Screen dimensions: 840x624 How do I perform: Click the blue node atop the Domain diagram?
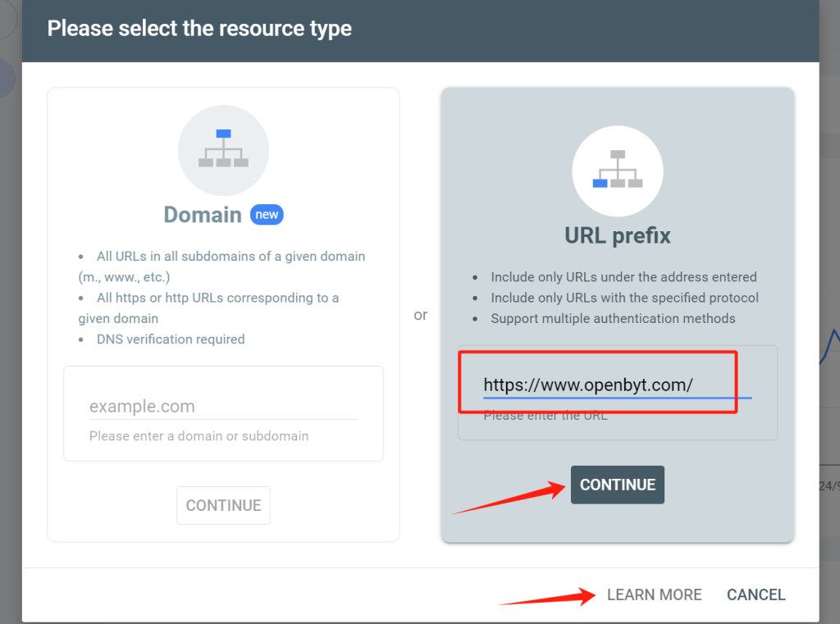coord(223,134)
